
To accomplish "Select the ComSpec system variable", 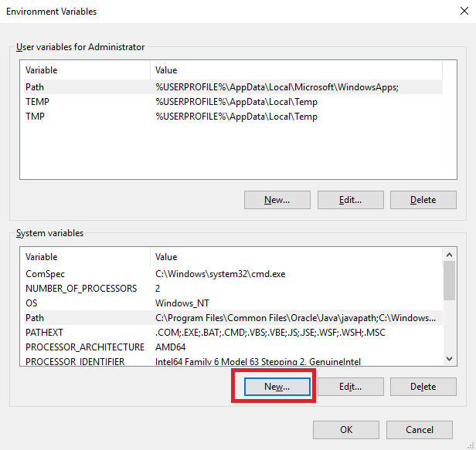I will click(233, 274).
